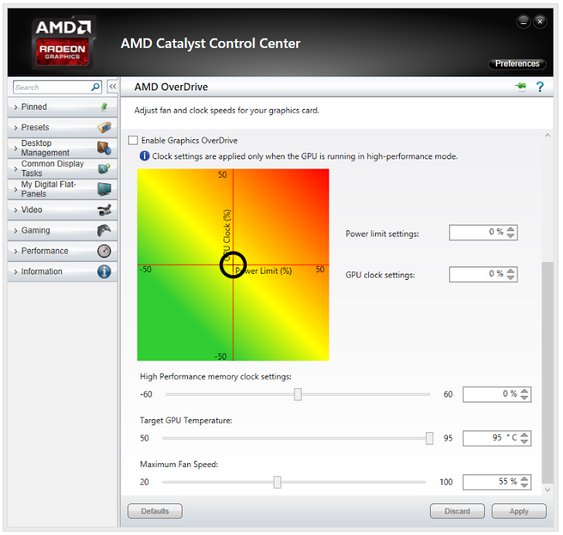
Task: Increase Target GPU Temperature with up arrow
Action: coord(524,434)
